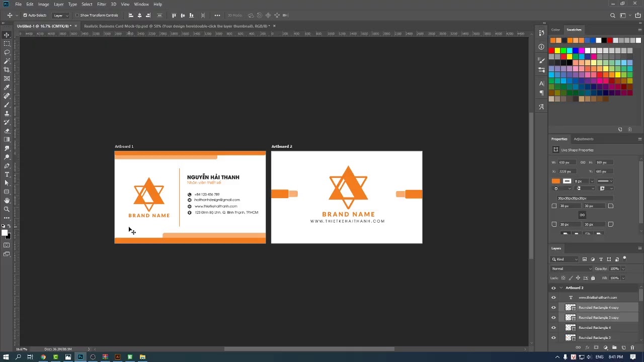Open the Opacity slider dropdown arrow
This screenshot has width=644, height=362.
623,268
